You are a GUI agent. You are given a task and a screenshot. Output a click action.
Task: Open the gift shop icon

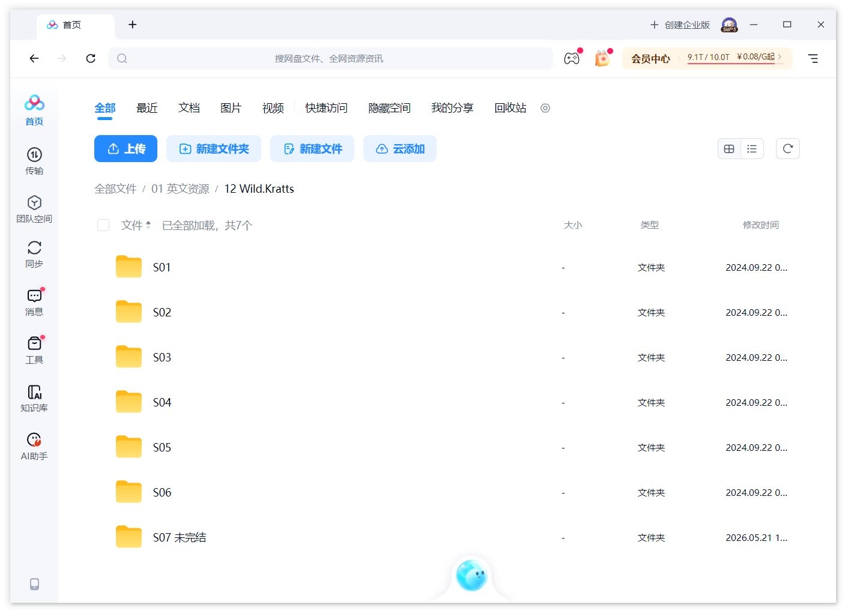click(x=602, y=58)
